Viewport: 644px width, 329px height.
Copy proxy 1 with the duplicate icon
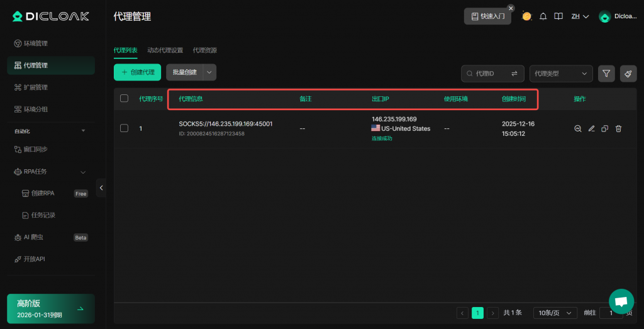coord(604,128)
